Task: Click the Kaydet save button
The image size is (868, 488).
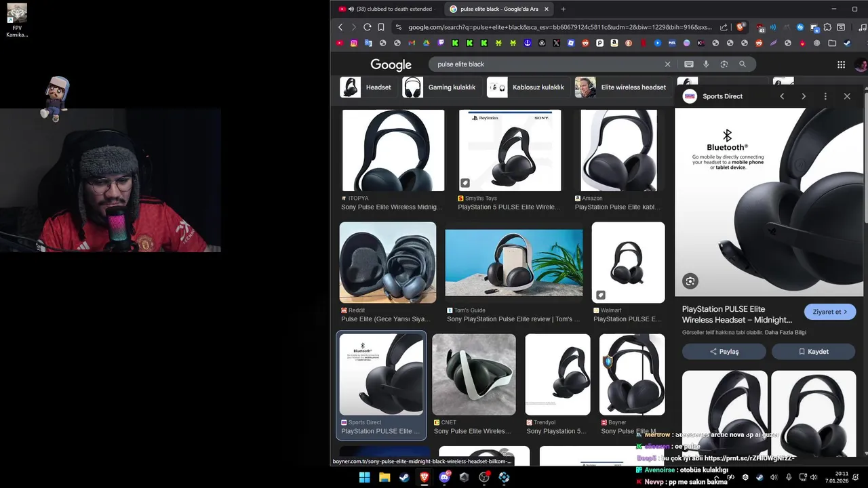Action: point(814,352)
